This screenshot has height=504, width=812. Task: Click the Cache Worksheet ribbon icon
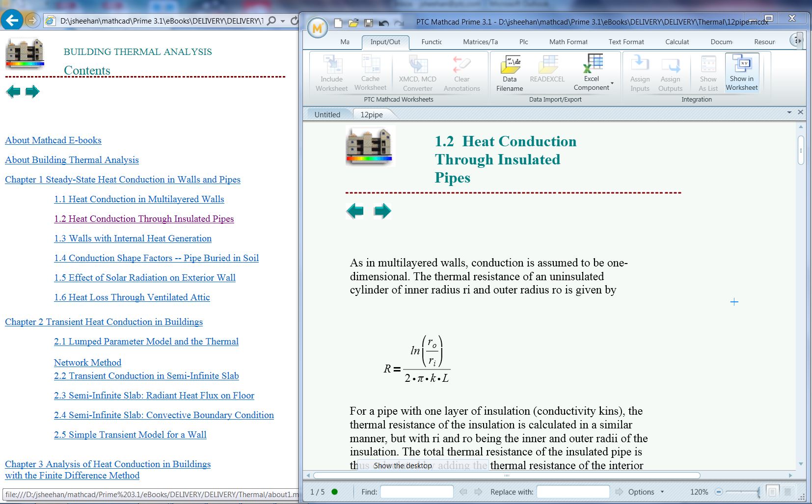click(370, 73)
